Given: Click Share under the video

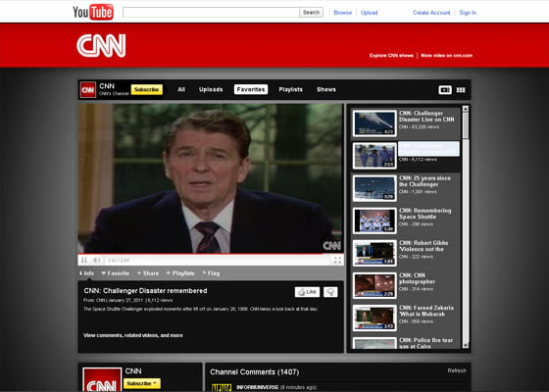Looking at the screenshot, I should pyautogui.click(x=148, y=273).
